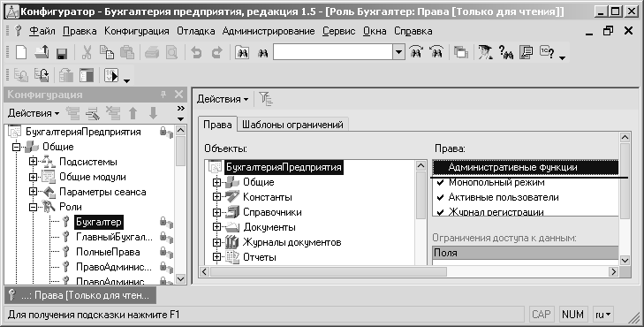
Task: Expand the Подсистемы tree node
Action: click(33, 162)
